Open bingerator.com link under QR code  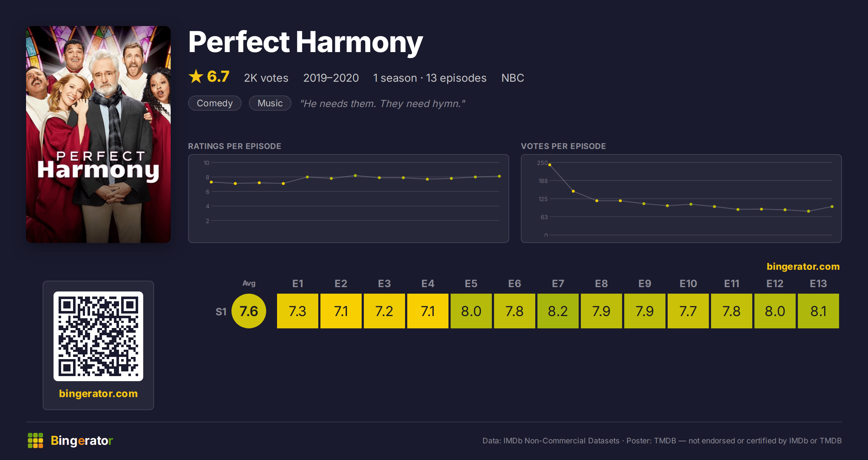coord(98,393)
